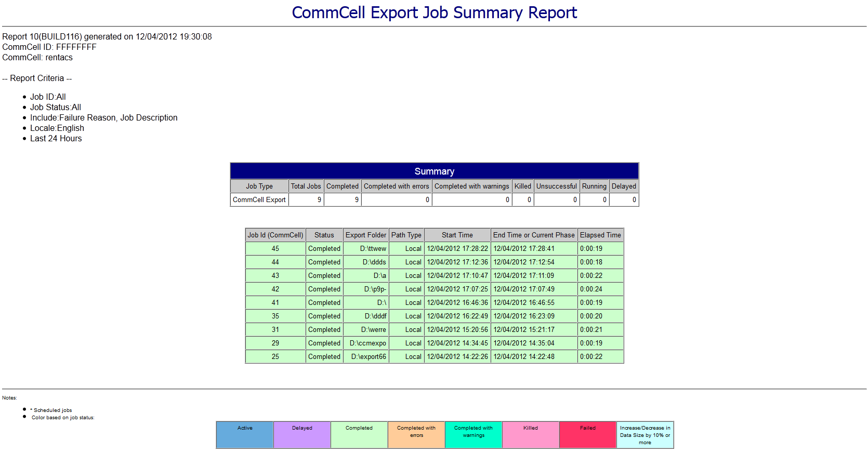The height and width of the screenshot is (453, 868).
Task: Click the Job Id (CommCell) column header
Action: coord(275,235)
